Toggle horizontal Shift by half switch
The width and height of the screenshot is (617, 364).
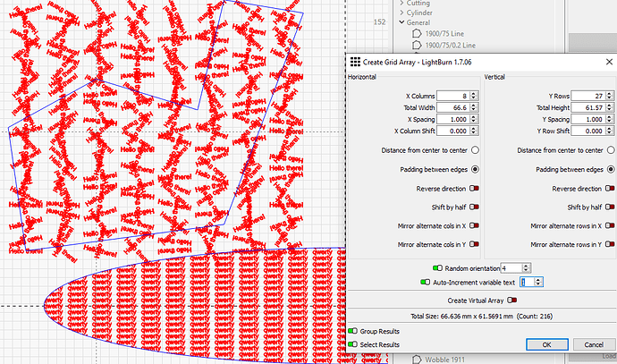[474, 207]
